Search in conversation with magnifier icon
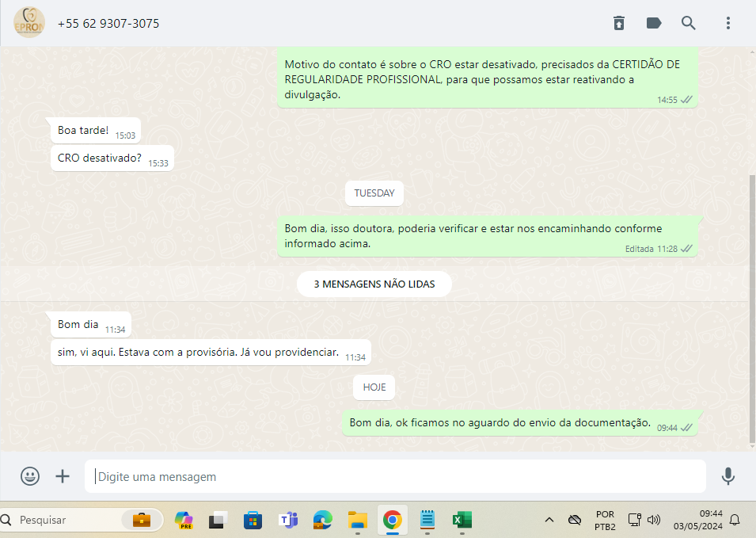 tap(689, 23)
